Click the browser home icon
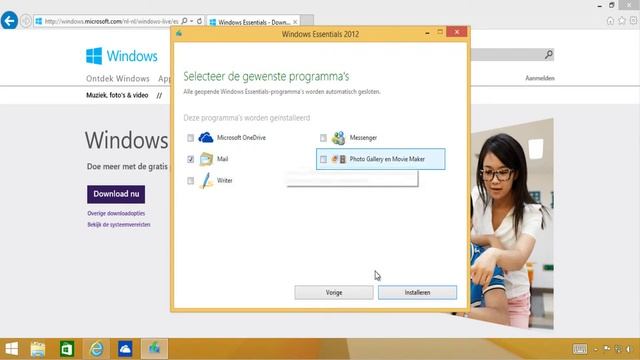The width and height of the screenshot is (640, 360). [x=610, y=21]
